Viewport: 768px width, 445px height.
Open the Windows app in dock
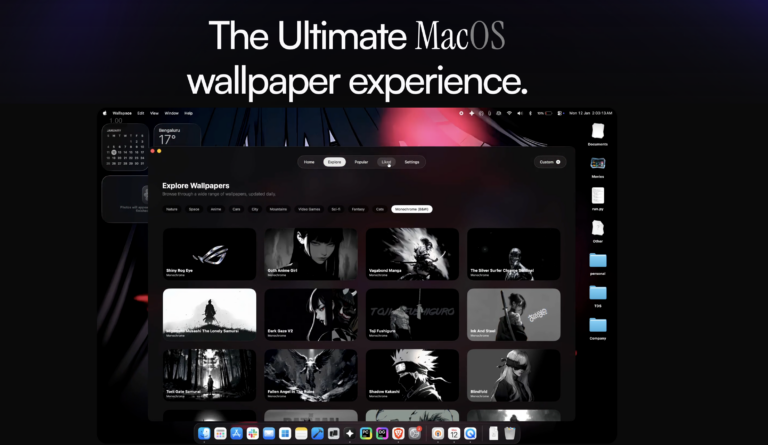[285, 433]
